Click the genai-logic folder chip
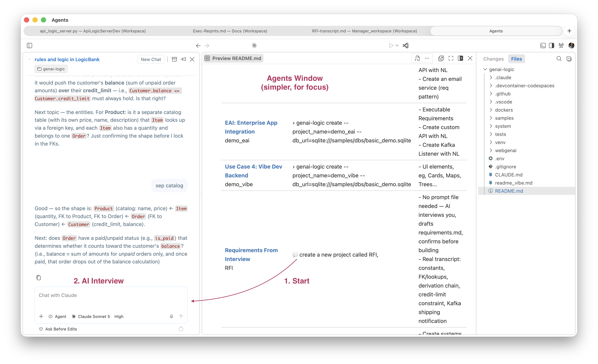This screenshot has width=598, height=364. coord(51,69)
